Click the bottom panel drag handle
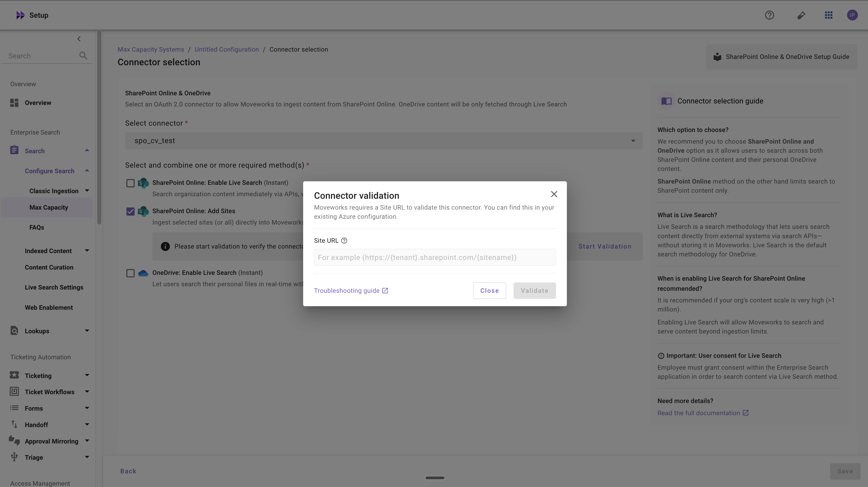868x487 pixels. tap(435, 478)
